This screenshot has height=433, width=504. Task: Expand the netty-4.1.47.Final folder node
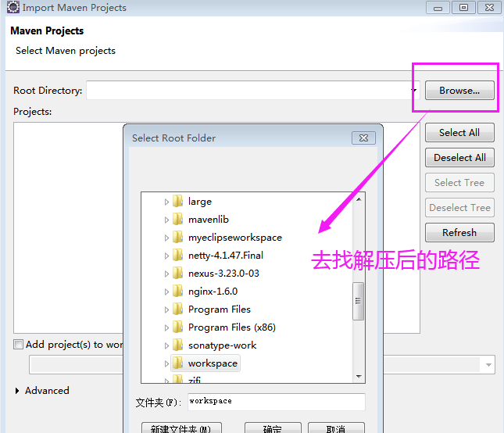coord(166,256)
